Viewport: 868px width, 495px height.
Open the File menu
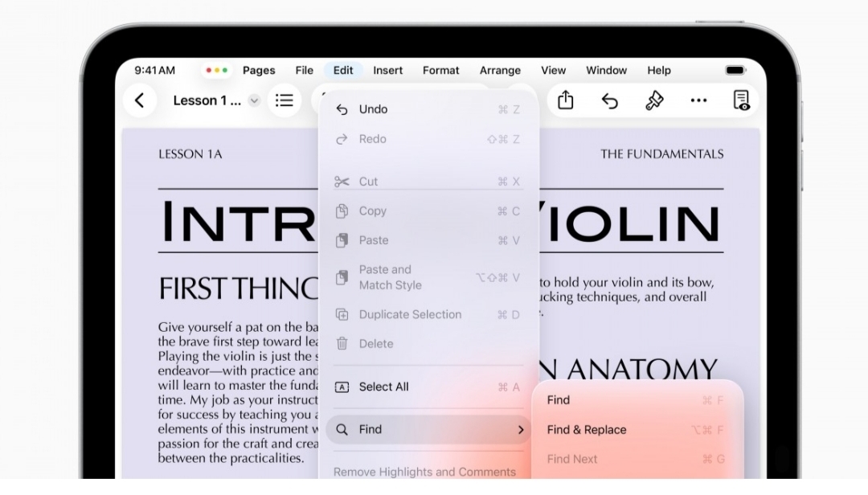click(304, 71)
